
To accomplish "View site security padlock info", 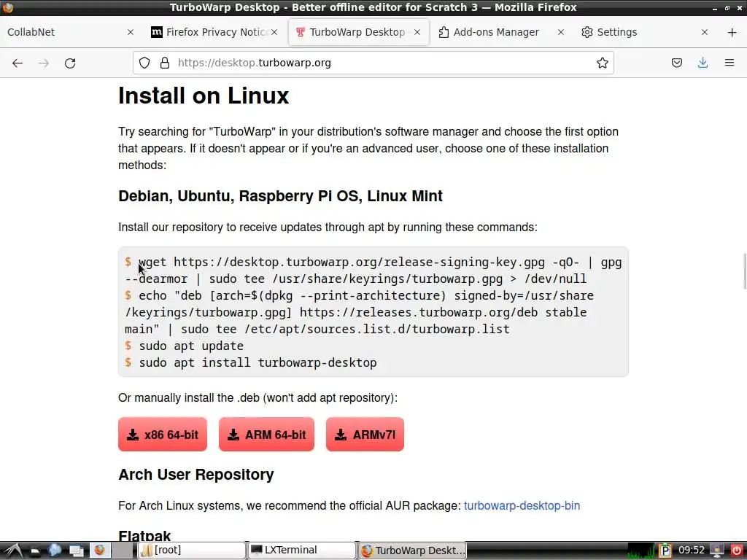I will pyautogui.click(x=165, y=63).
